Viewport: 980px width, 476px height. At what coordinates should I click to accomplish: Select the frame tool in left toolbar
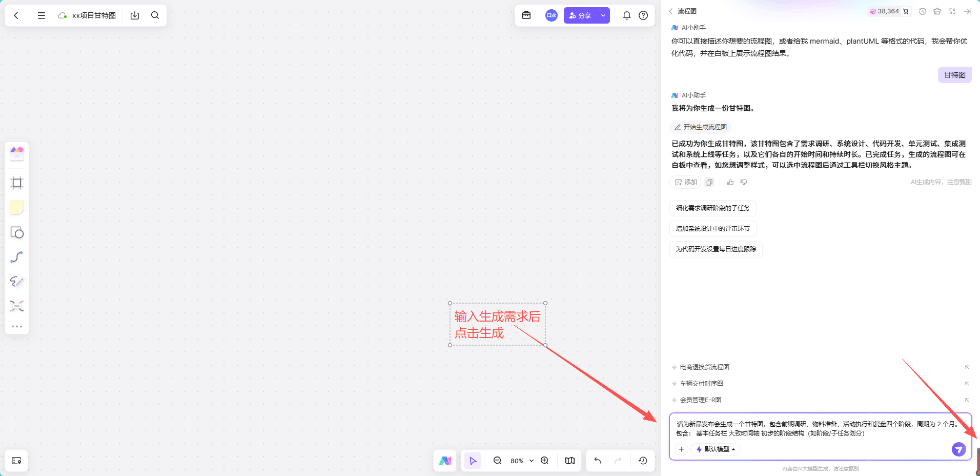pos(17,183)
